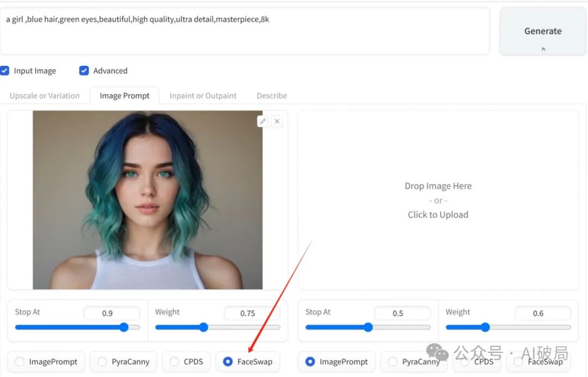Go to the Describe tab

click(272, 96)
